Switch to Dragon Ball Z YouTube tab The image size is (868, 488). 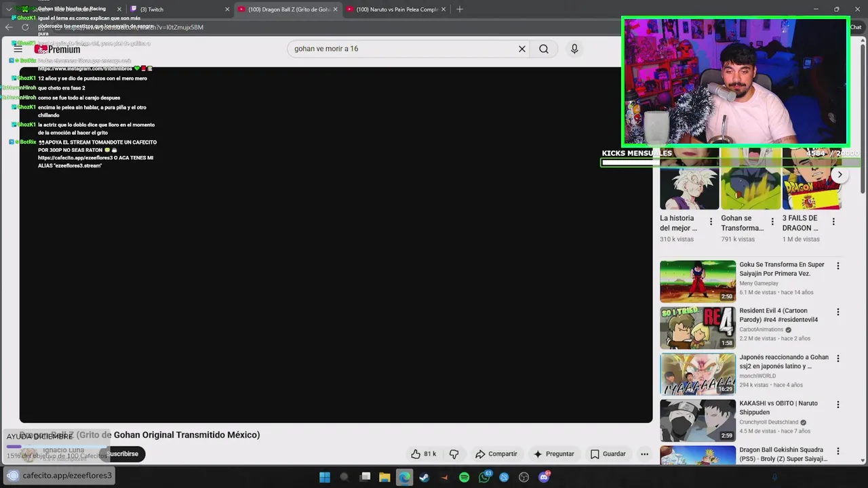click(x=288, y=9)
